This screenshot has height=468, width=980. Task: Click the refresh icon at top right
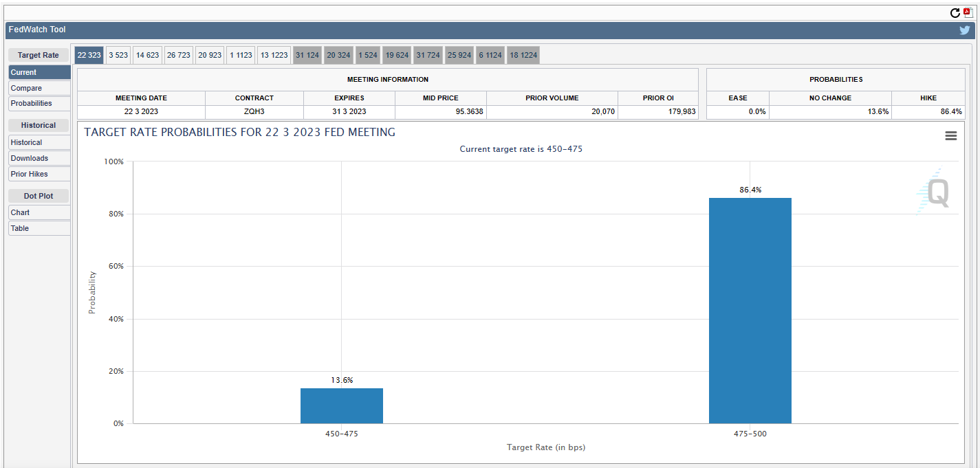[955, 12]
